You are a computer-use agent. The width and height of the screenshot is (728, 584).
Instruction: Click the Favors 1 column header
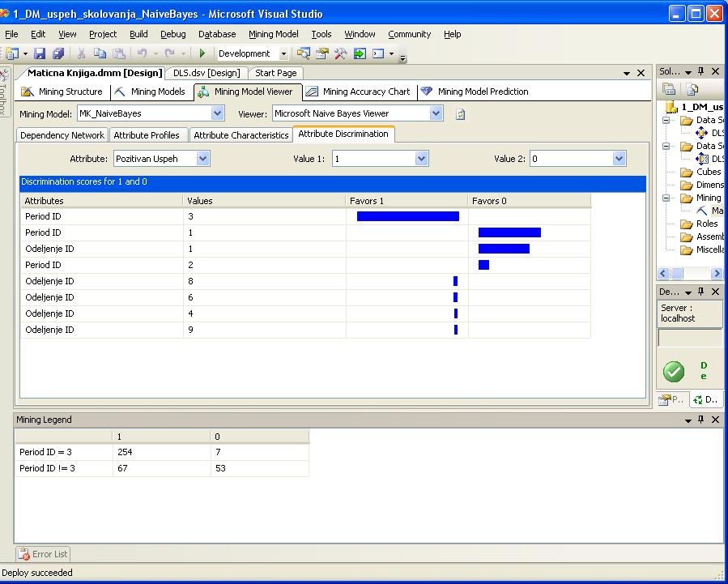click(x=407, y=201)
